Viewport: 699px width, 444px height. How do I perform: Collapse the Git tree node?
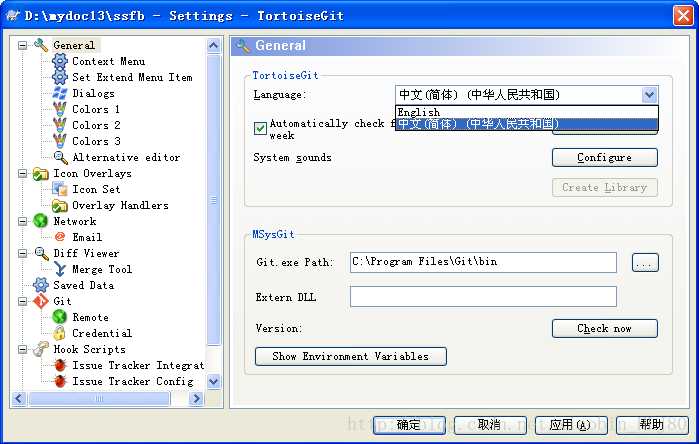pyautogui.click(x=22, y=301)
